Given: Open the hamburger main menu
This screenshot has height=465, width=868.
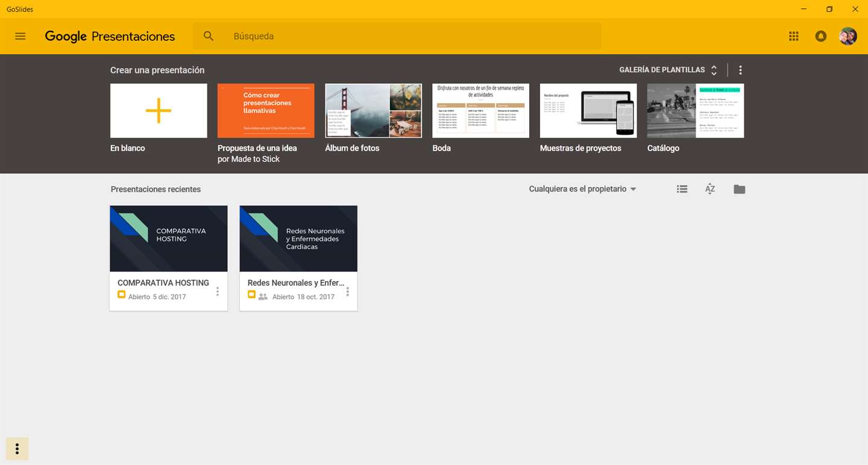Looking at the screenshot, I should [20, 36].
